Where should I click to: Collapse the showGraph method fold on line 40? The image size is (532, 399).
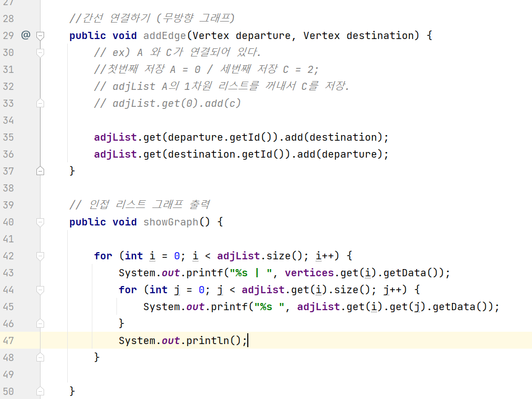click(x=40, y=222)
